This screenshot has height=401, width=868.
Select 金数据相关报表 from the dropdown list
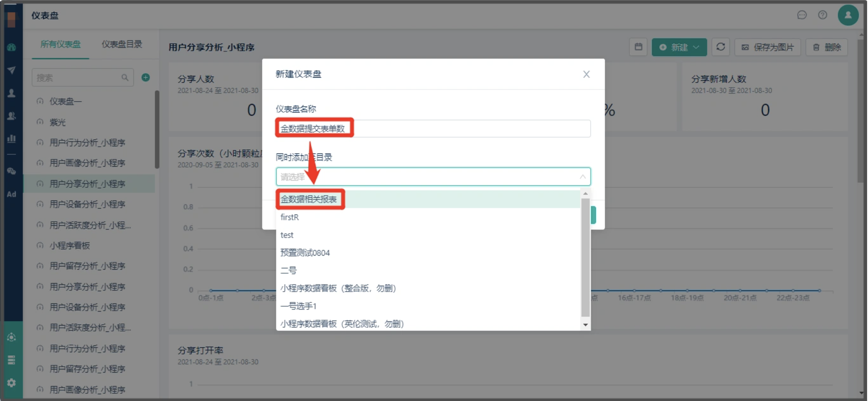[428, 199]
